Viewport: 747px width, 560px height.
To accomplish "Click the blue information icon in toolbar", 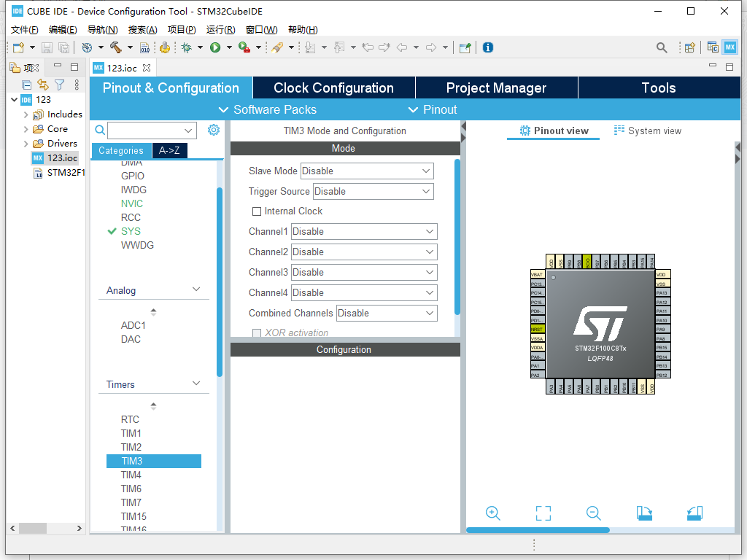I will coord(488,47).
